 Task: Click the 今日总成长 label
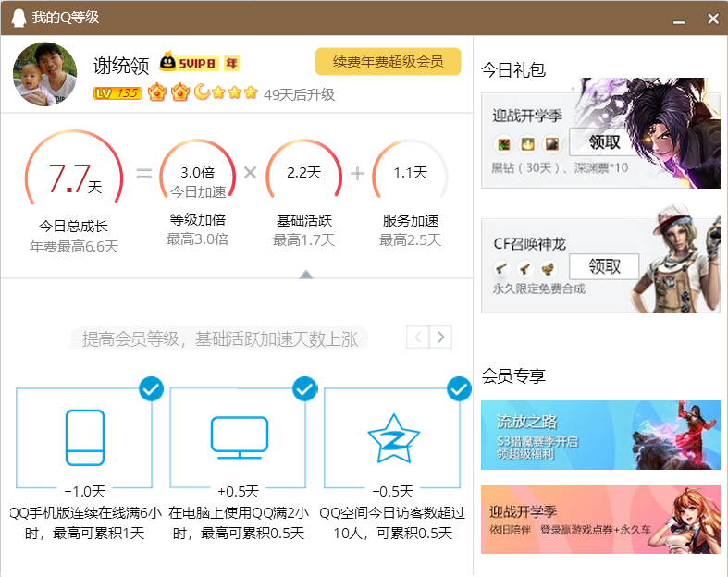pos(73,226)
